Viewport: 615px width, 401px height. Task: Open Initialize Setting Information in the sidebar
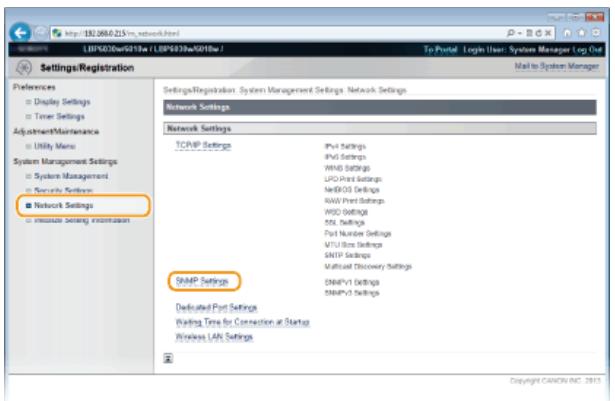coord(82,220)
